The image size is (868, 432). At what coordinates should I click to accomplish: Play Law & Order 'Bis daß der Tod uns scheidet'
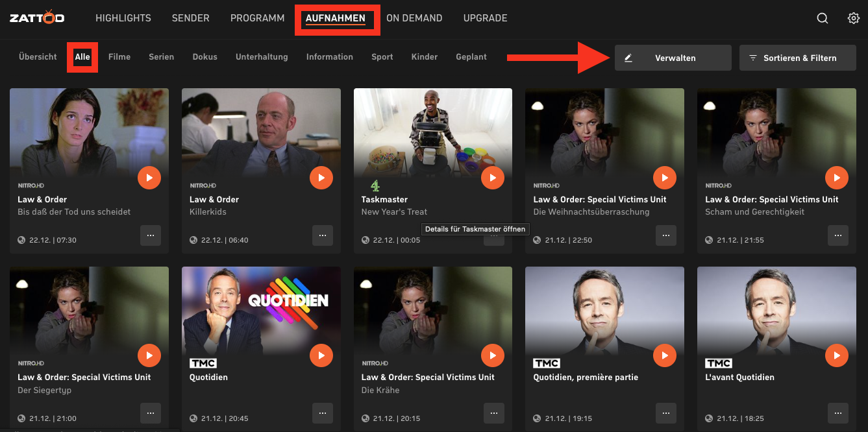(149, 178)
